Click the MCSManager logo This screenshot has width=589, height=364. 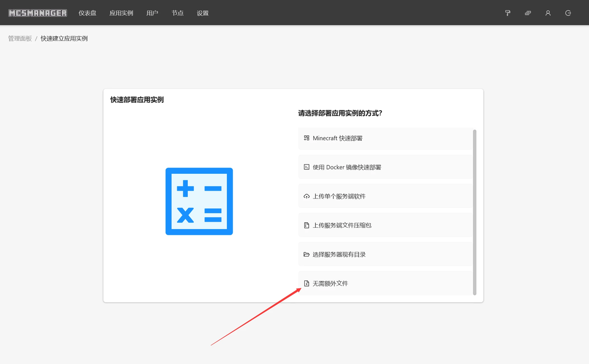pyautogui.click(x=38, y=13)
